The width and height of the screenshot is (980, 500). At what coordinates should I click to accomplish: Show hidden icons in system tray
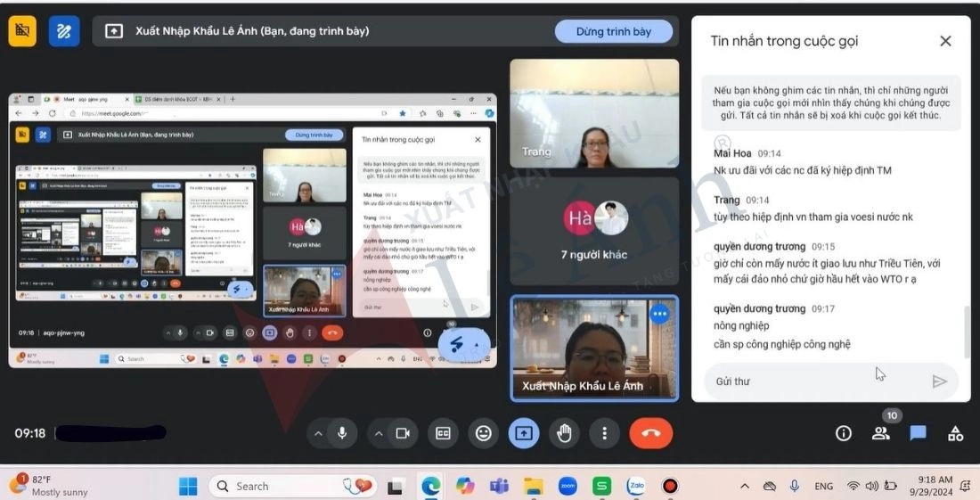point(745,486)
